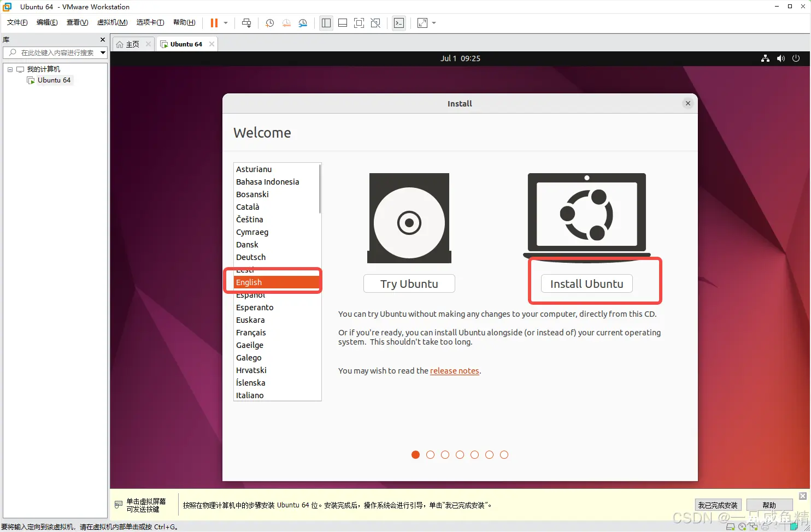The image size is (811, 532).
Task: Click the 我已完成安装 button
Action: [718, 505]
